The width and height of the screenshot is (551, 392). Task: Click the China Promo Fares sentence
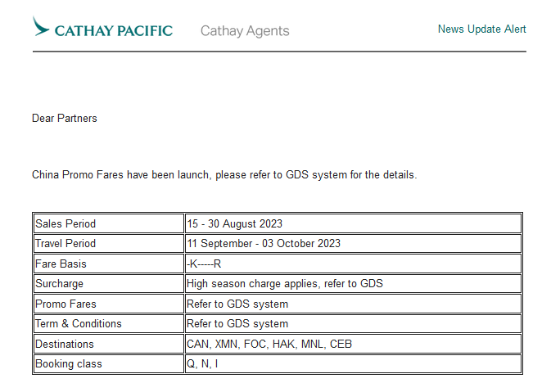(x=224, y=175)
